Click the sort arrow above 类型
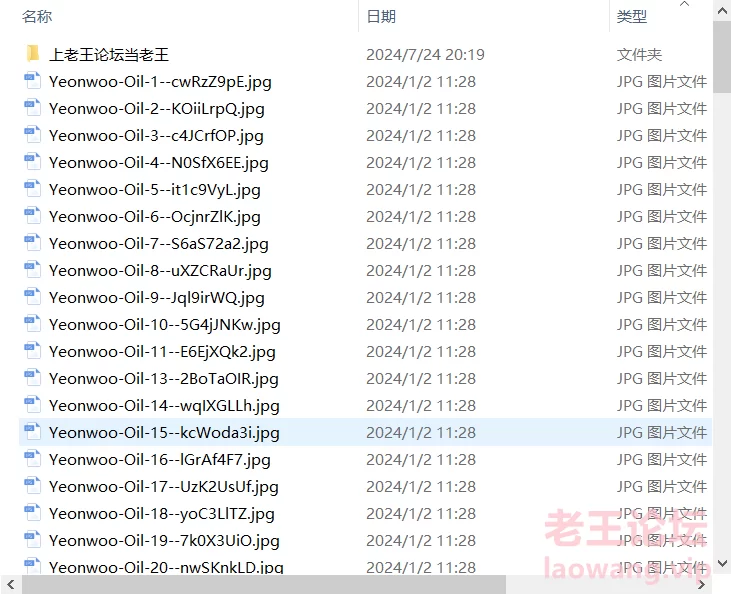Viewport: 731px width, 594px height. coord(684,4)
